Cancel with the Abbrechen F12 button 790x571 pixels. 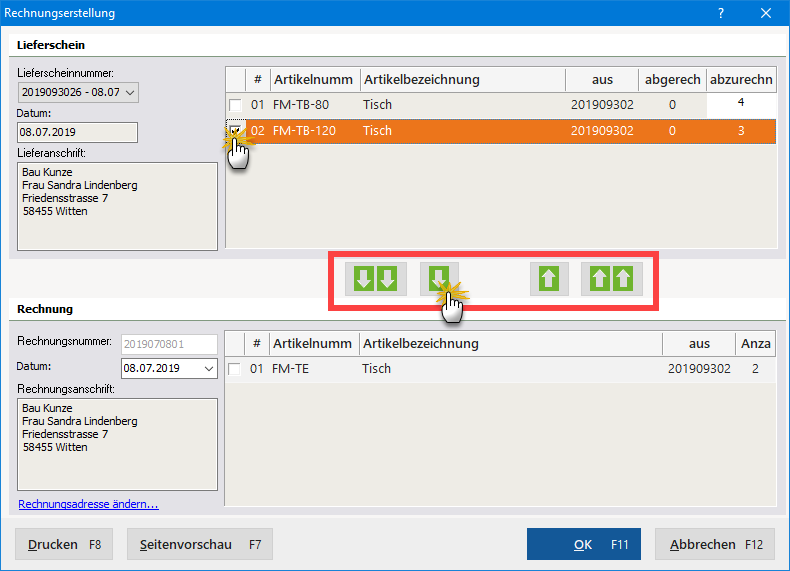(714, 545)
